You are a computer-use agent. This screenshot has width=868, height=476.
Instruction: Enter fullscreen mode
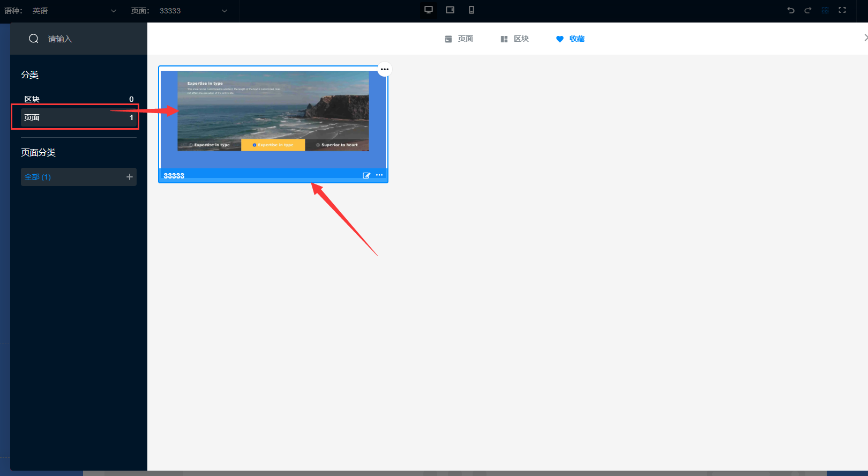coord(842,10)
